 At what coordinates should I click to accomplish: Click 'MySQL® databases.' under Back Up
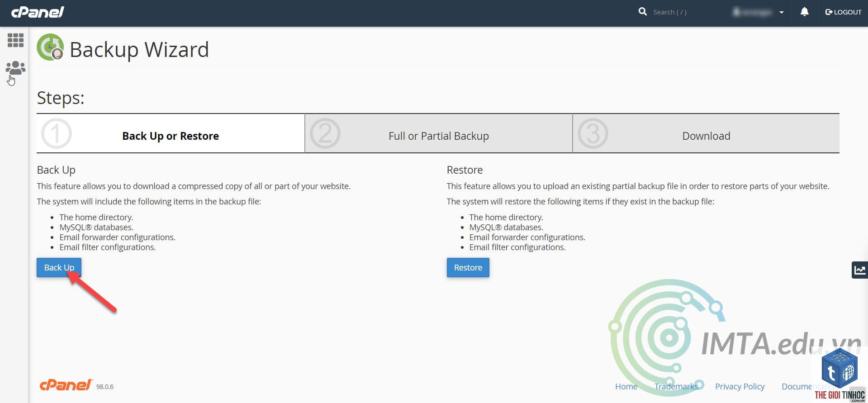96,227
